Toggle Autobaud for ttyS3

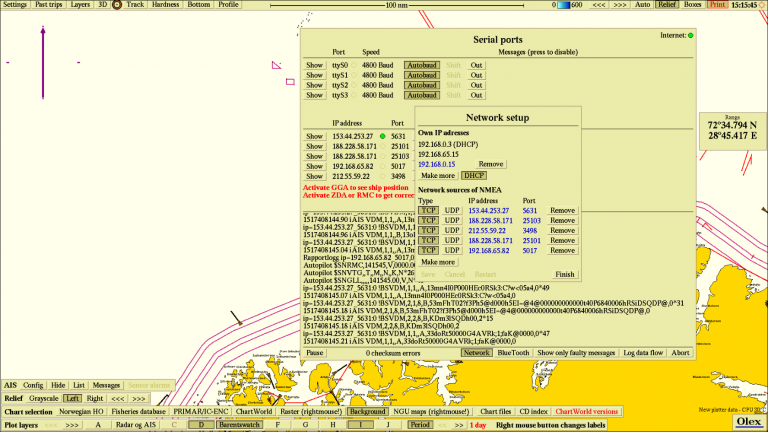click(422, 95)
